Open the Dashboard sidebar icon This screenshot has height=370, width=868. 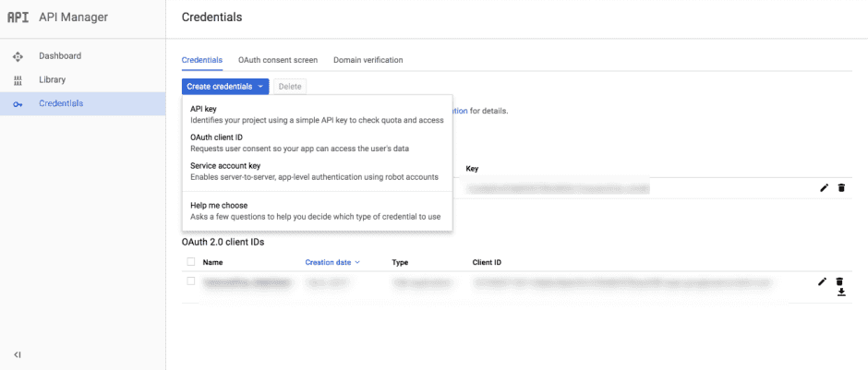pyautogui.click(x=18, y=56)
